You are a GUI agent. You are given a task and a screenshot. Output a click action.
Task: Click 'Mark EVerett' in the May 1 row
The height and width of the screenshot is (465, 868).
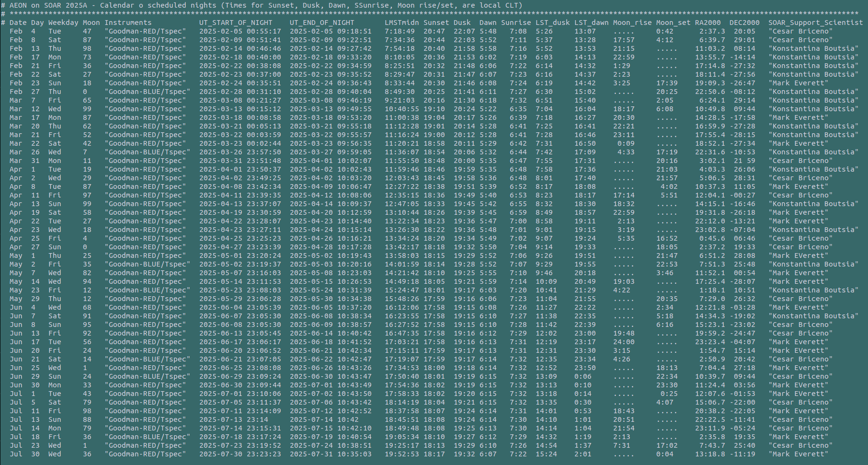point(799,256)
